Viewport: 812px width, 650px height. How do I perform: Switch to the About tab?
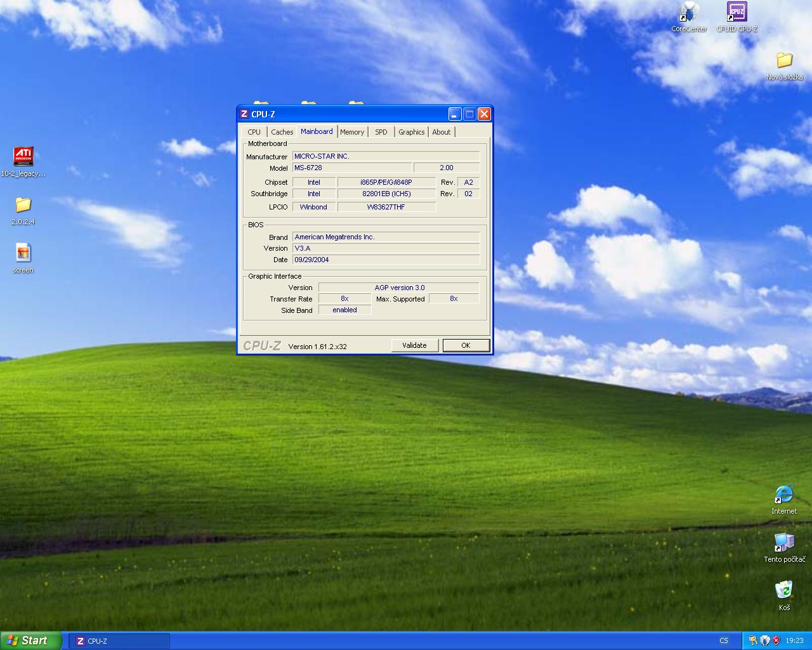click(442, 132)
